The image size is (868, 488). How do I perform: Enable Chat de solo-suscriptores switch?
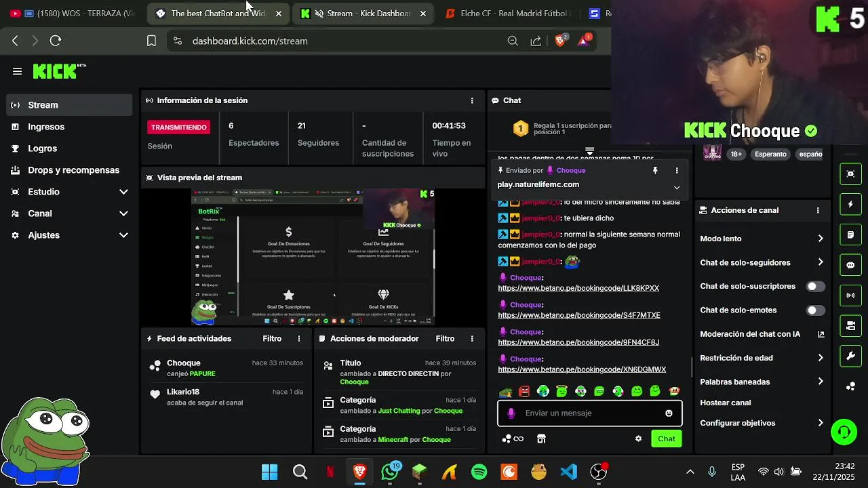click(815, 286)
